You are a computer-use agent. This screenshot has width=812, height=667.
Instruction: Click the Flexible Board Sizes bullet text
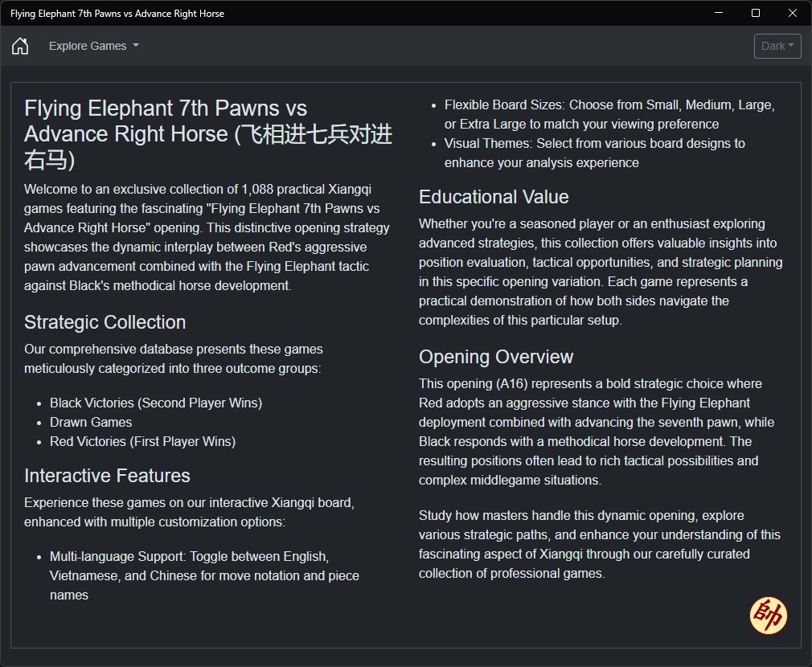(x=609, y=114)
